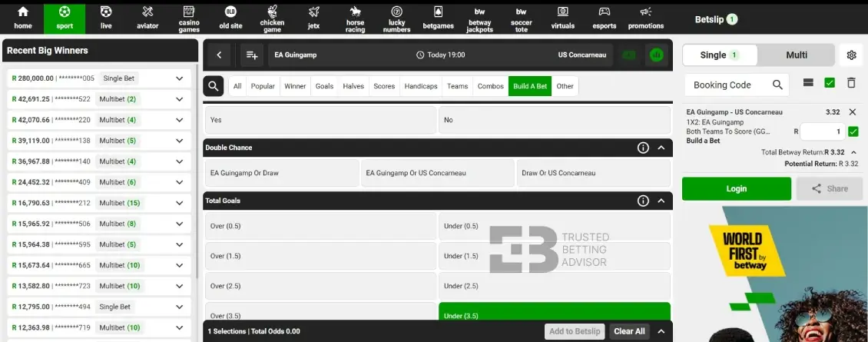The height and width of the screenshot is (342, 868).
Task: Uncheck the EA Guingamp bet checkbox
Action: tap(853, 131)
